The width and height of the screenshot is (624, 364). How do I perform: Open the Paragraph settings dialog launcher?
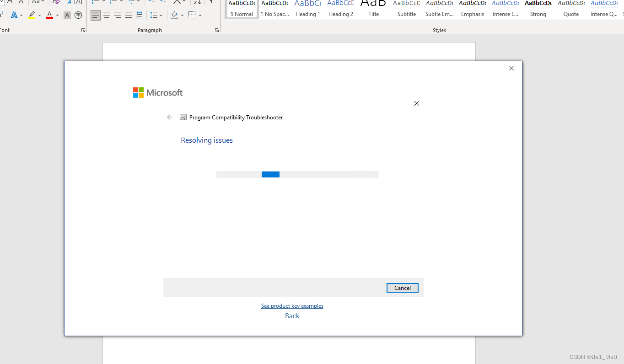[216, 30]
